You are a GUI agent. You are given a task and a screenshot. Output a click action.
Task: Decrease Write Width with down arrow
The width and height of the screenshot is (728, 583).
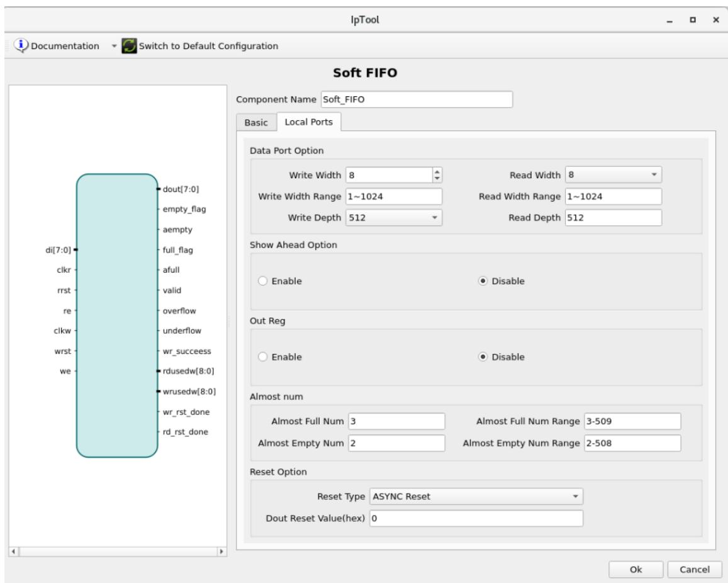(437, 179)
